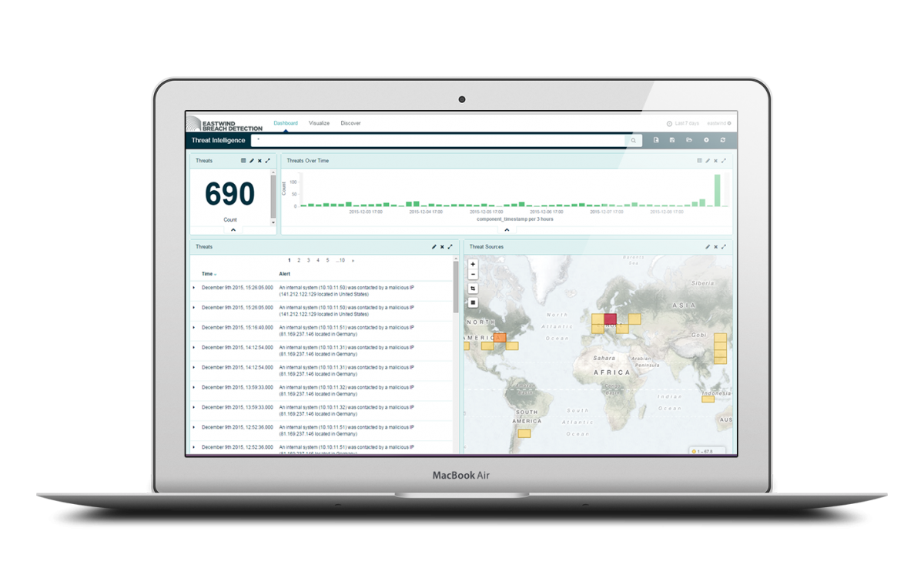Switch to the Visualize tab
The height and width of the screenshot is (588, 924).
[x=319, y=123]
